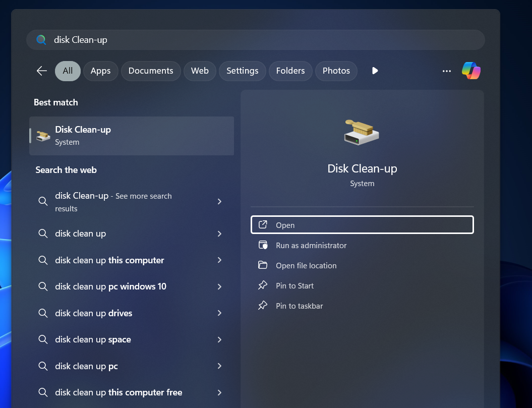Expand chevron for 'disk clean up drives'
The width and height of the screenshot is (532, 408).
(219, 313)
